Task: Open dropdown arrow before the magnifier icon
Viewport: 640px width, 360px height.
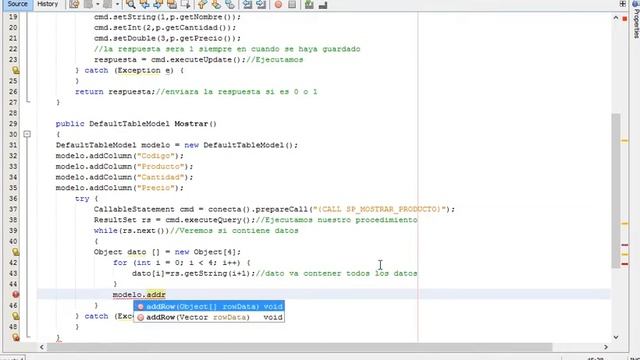Action: coord(117,4)
